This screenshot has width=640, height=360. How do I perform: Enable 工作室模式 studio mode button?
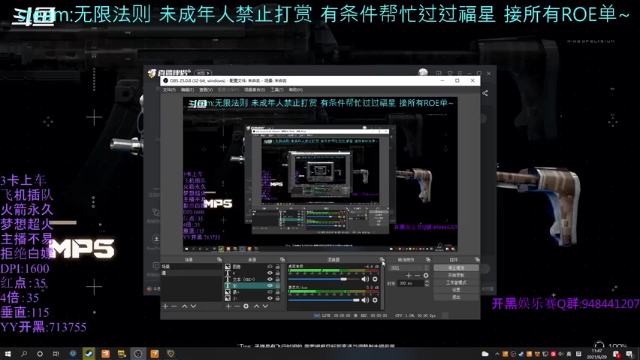click(x=456, y=282)
